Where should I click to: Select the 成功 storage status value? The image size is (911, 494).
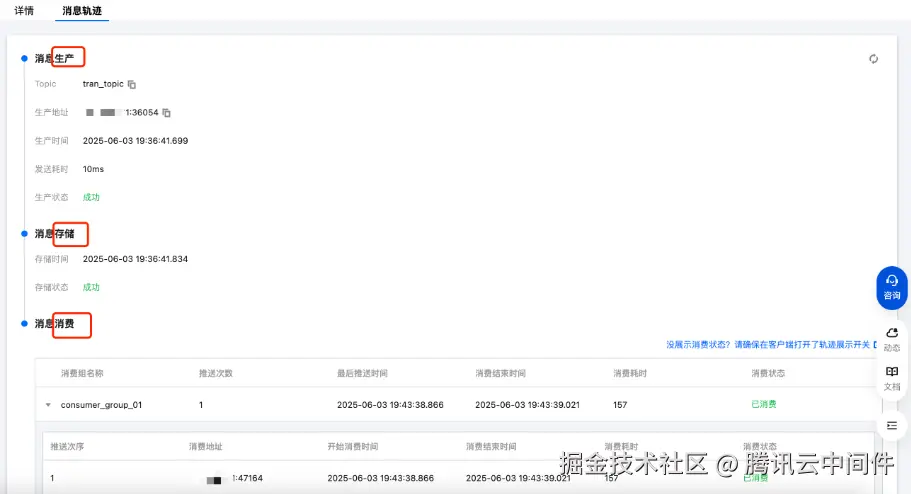(91, 287)
